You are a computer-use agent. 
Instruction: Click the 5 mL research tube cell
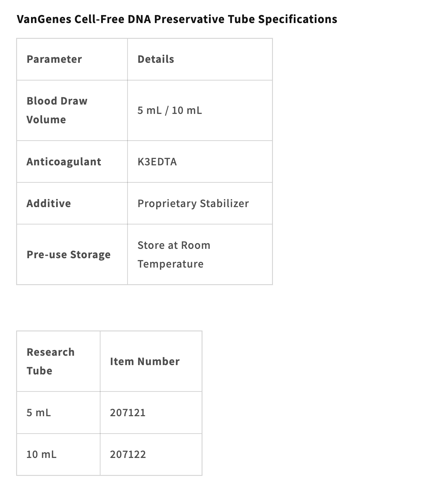pos(39,413)
